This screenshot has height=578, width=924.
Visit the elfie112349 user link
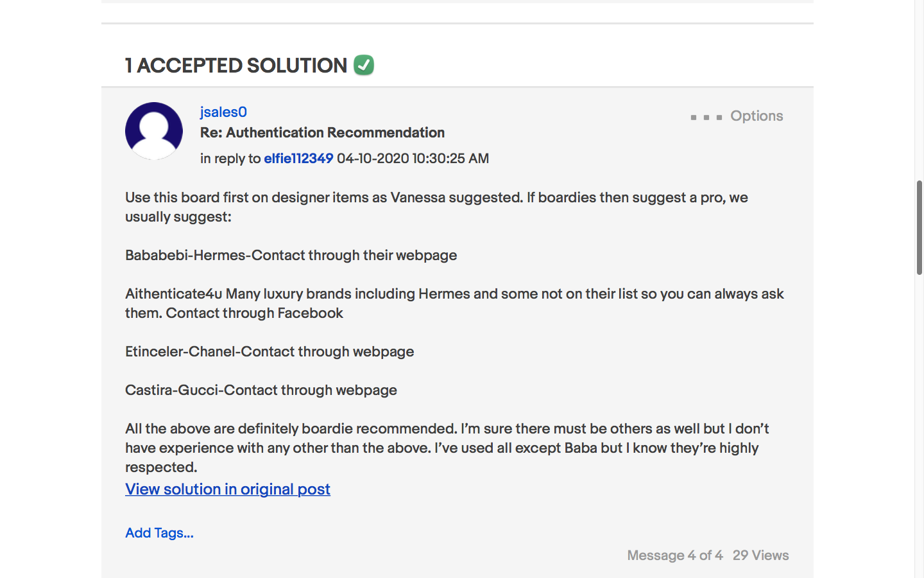[298, 158]
